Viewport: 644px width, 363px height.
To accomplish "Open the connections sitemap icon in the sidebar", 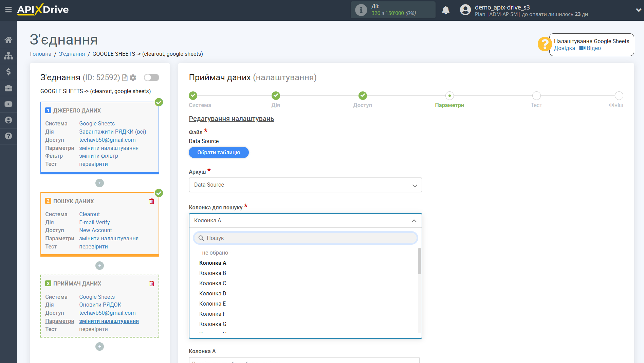I will (x=8, y=56).
